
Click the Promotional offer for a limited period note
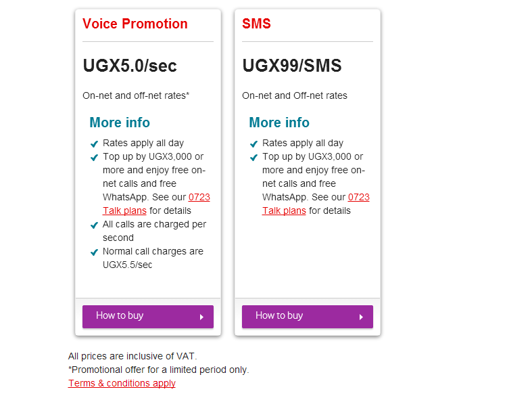[x=158, y=370]
